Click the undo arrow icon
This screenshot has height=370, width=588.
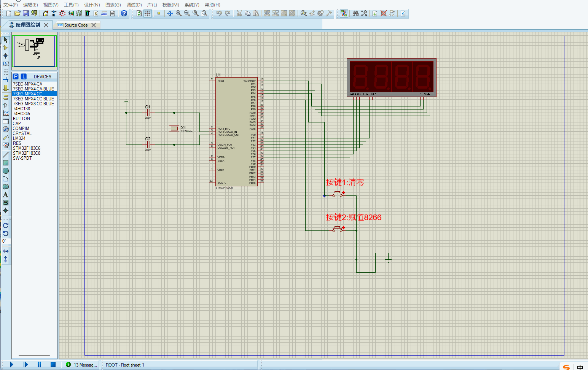(219, 13)
